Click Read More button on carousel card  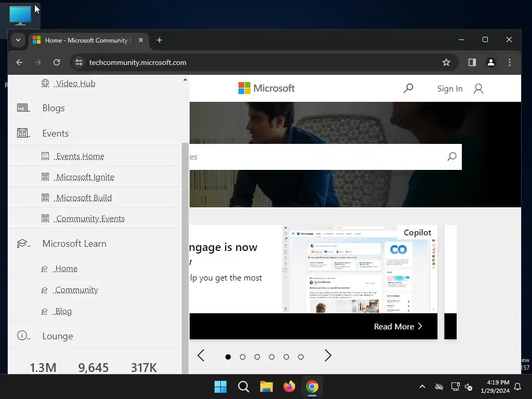(398, 326)
